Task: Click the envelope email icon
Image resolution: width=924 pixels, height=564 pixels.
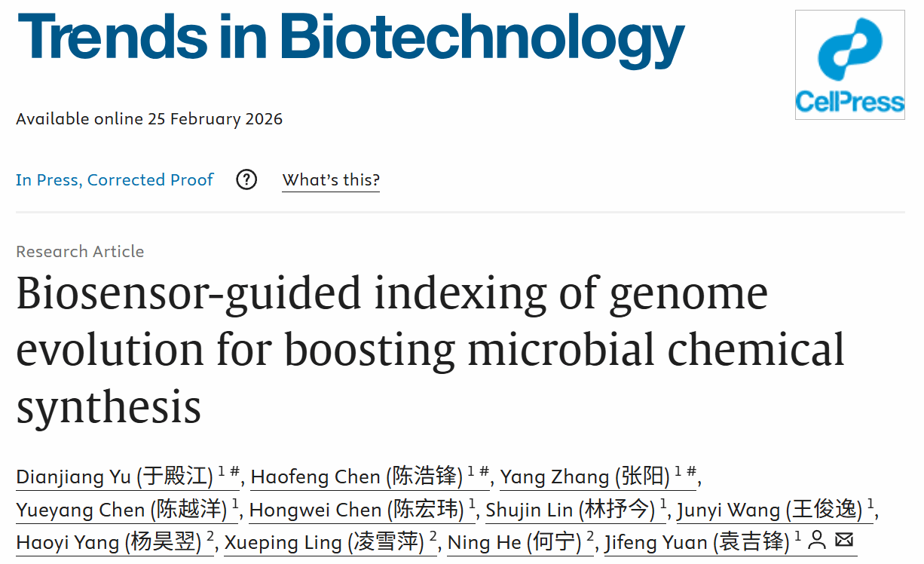Action: coord(844,540)
